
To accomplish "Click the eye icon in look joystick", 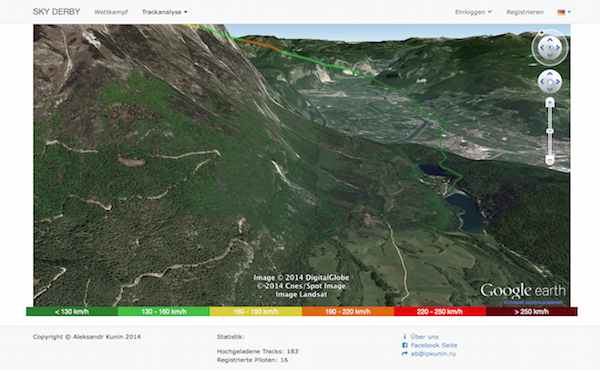I will [x=550, y=48].
